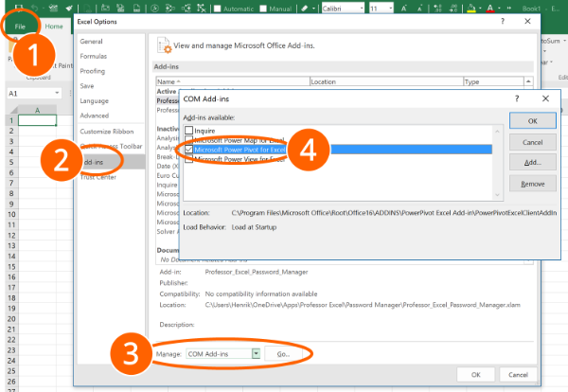
Task: Uncheck Microsoft Power Pivot for Excel checkbox
Action: coord(188,150)
